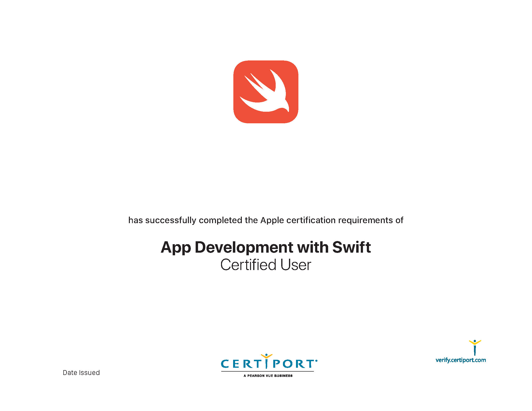This screenshot has width=532, height=411.
Task: Open the verify.certiport.com link
Action: (x=461, y=360)
